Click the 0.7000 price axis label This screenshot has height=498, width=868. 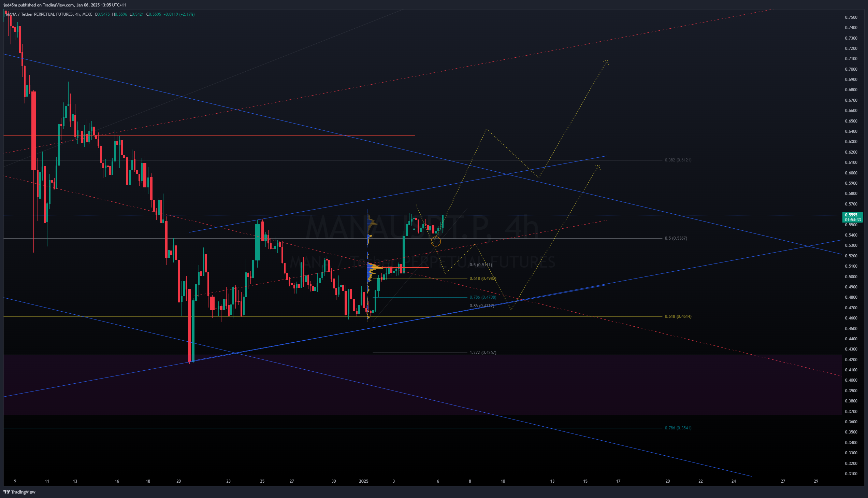(x=851, y=69)
